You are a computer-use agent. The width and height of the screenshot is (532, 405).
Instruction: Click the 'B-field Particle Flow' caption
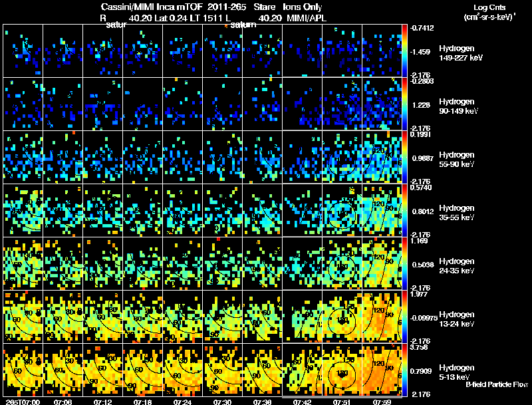pyautogui.click(x=497, y=384)
